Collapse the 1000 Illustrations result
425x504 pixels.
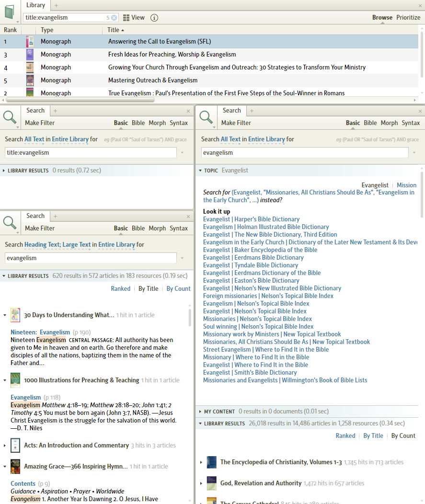tap(5, 380)
